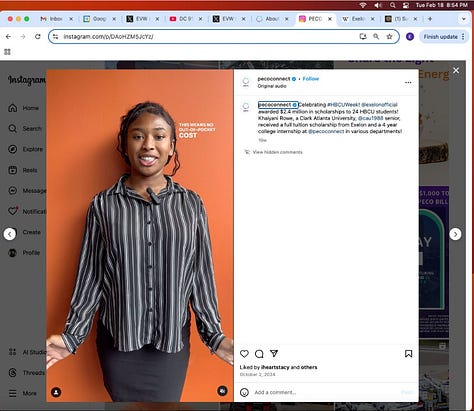Open emoji picker in comment box

[x=244, y=392]
